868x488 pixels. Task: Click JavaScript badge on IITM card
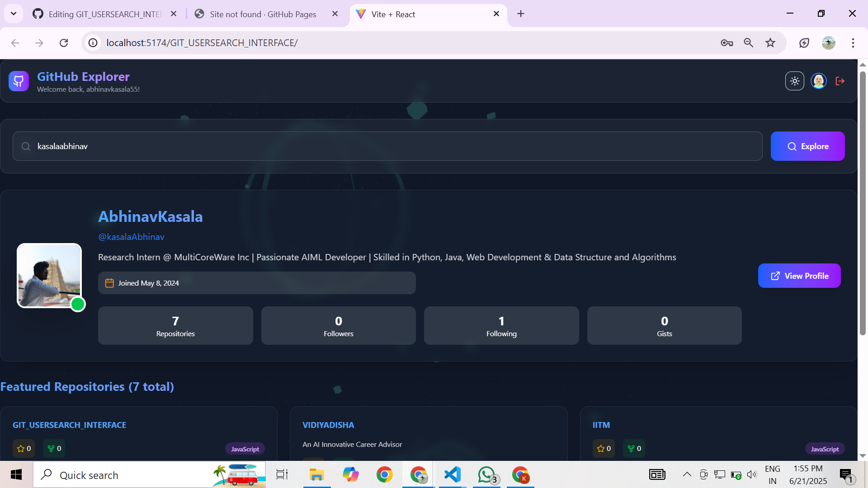click(825, 449)
